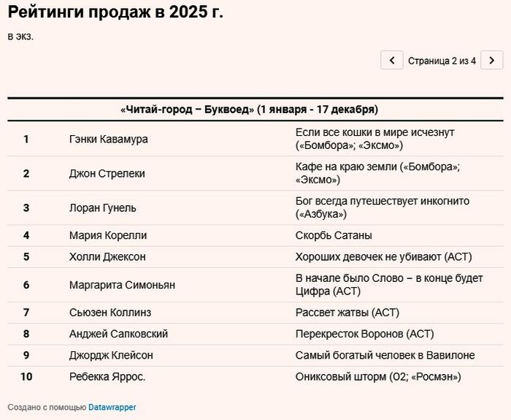The width and height of the screenshot is (511, 420).
Task: Select author Джон Стрелеки in the table
Action: pos(107,173)
